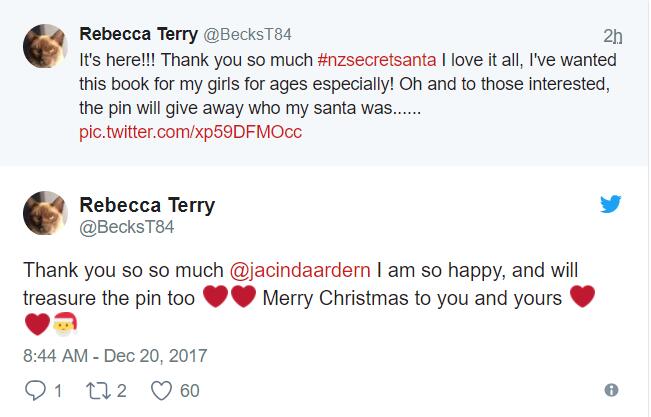This screenshot has width=651, height=417.
Task: Click the 2h timestamp on the quoted tweet
Action: pyautogui.click(x=614, y=35)
